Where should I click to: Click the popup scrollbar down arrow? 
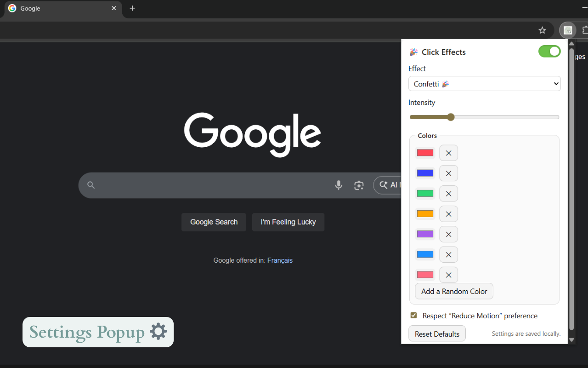coord(572,340)
